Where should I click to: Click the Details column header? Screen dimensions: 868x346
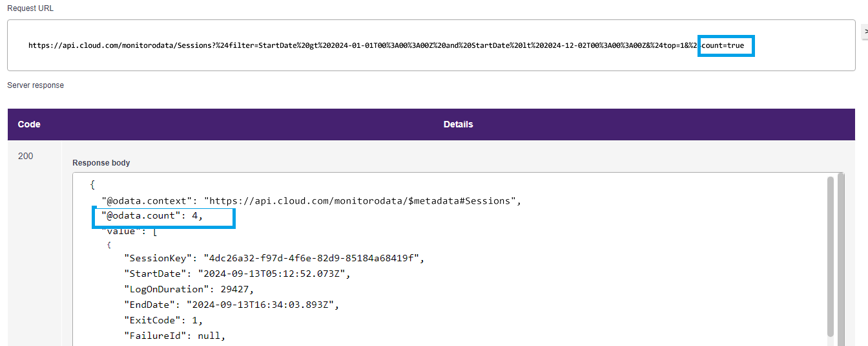coord(458,124)
